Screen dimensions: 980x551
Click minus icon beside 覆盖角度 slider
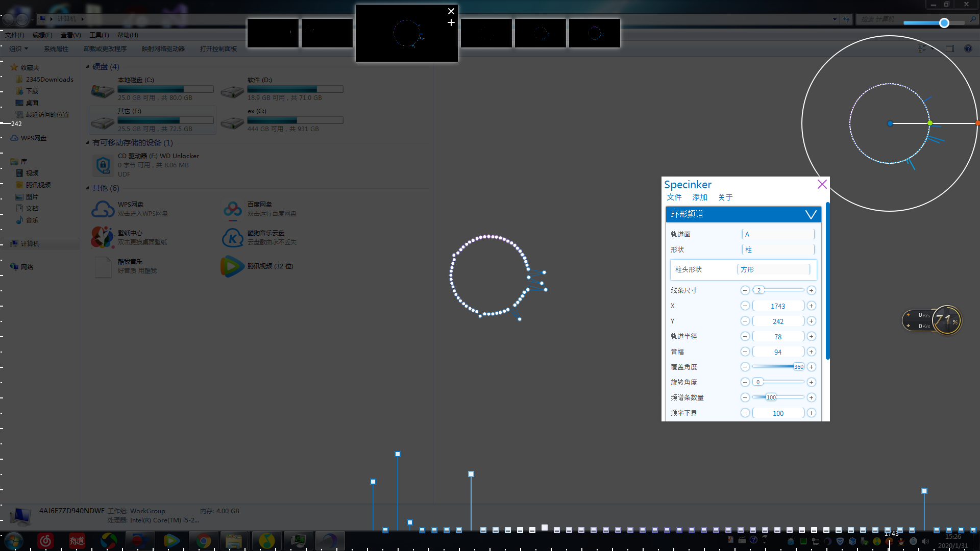(x=745, y=367)
